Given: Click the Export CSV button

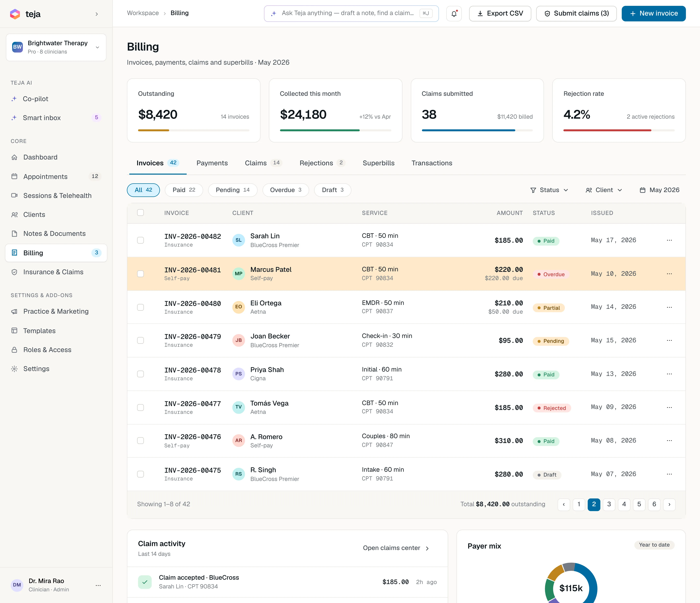Looking at the screenshot, I should [500, 13].
